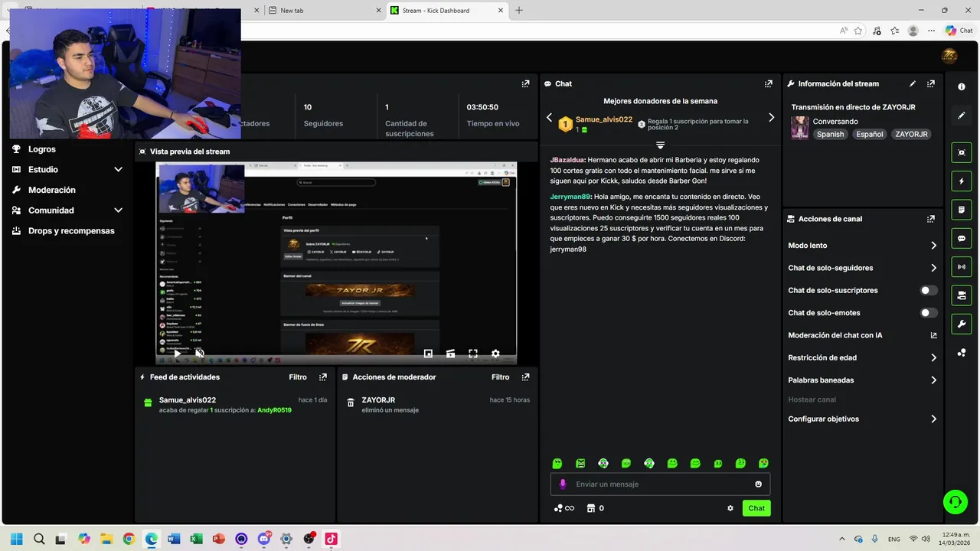Open chat settings gear icon
This screenshot has height=551, width=980.
coord(730,508)
